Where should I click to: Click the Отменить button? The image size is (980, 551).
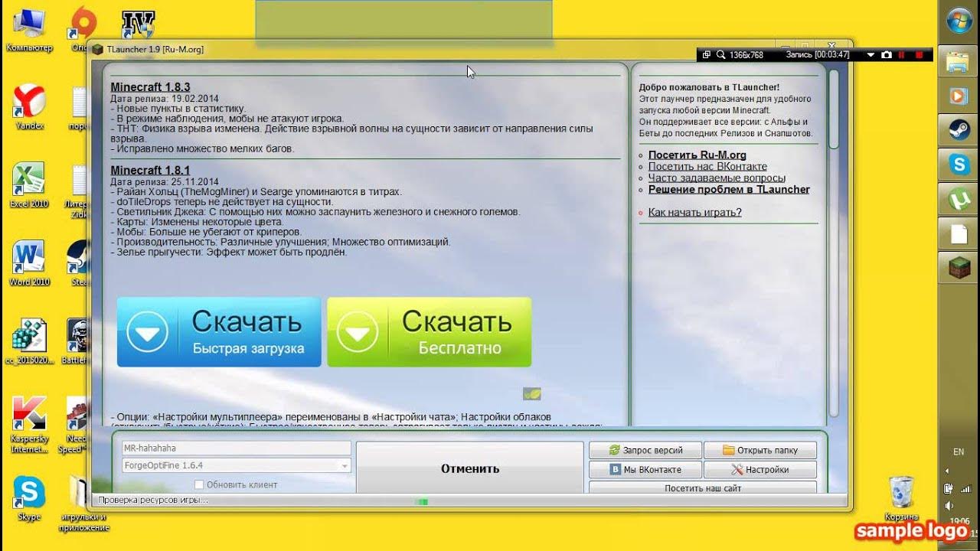(x=470, y=468)
